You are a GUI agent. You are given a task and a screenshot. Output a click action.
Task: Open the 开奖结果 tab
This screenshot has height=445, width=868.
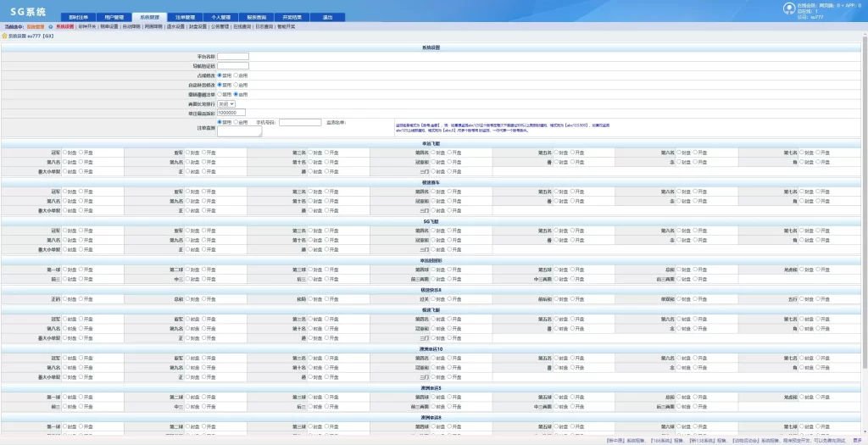292,17
